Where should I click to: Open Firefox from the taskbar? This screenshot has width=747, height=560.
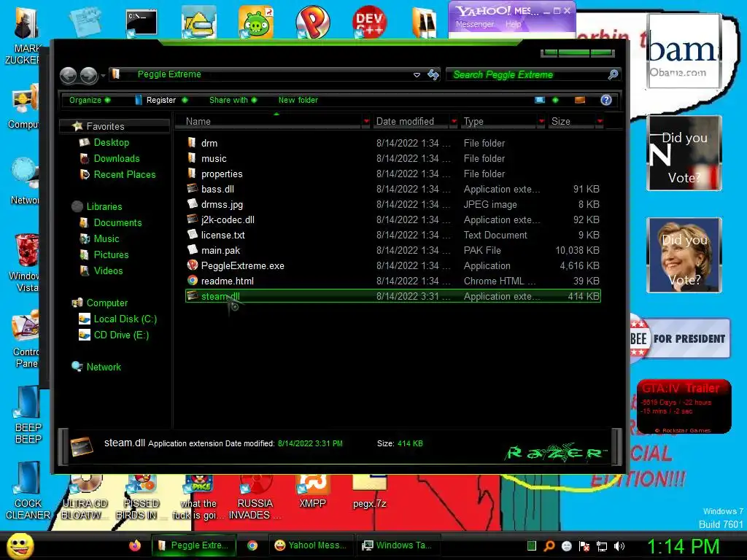pos(135,545)
